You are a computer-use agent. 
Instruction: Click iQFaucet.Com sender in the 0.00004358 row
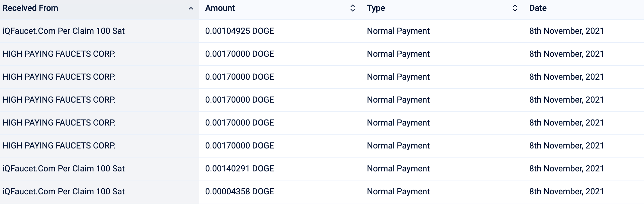point(63,192)
